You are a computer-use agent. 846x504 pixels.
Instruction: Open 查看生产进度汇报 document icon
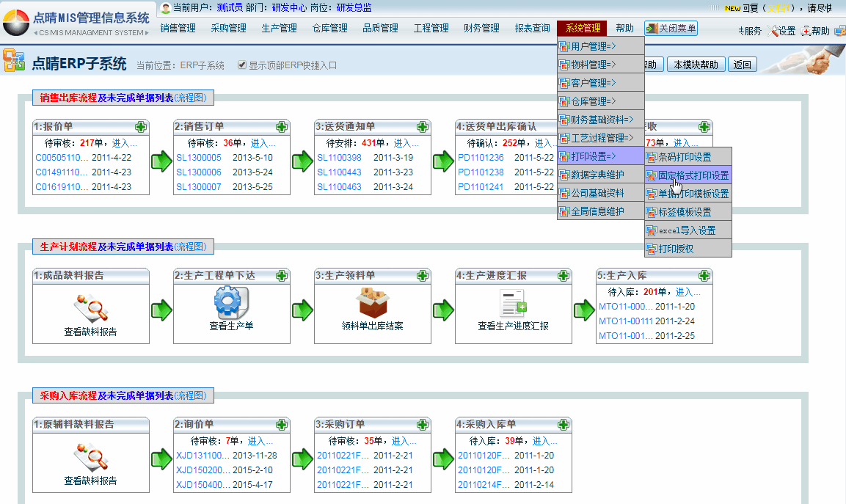point(513,302)
